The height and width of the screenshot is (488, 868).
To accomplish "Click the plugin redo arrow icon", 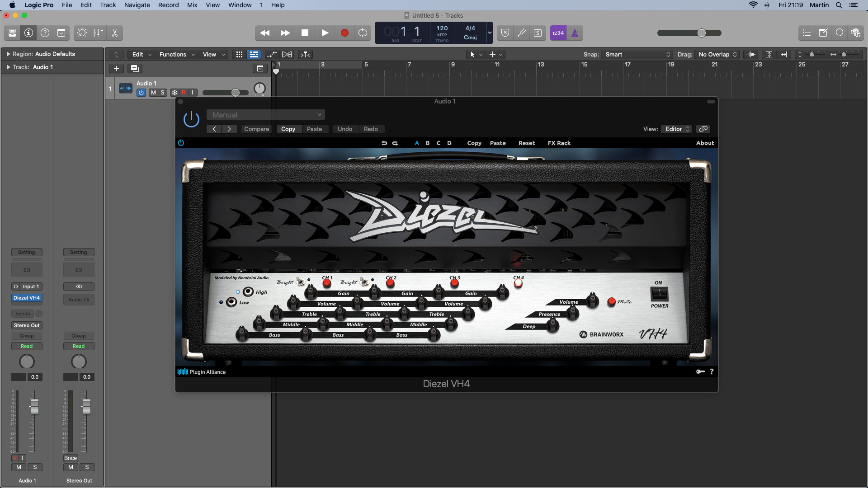I will coord(395,143).
